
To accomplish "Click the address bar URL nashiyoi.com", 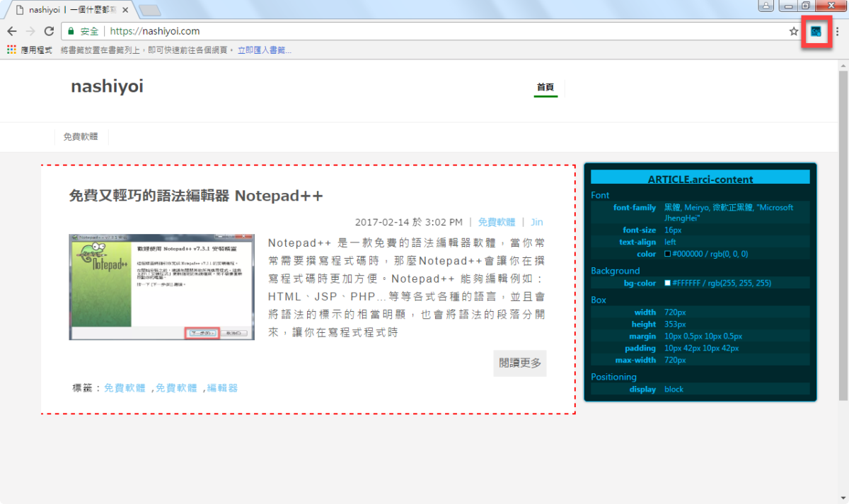I will pos(155,31).
